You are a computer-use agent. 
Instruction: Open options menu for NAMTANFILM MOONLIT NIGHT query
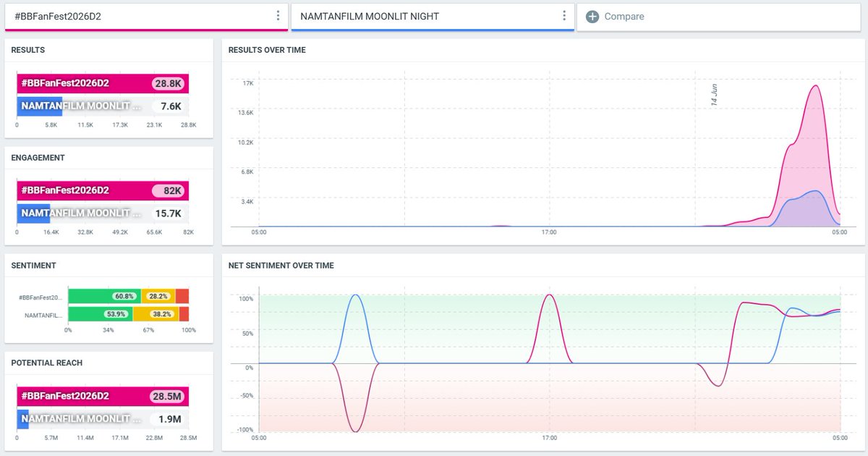564,16
